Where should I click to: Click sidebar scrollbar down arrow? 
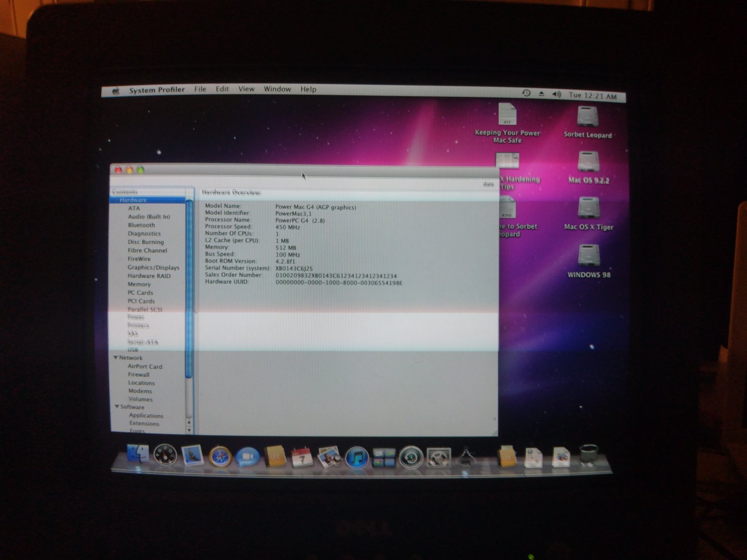coord(189,430)
